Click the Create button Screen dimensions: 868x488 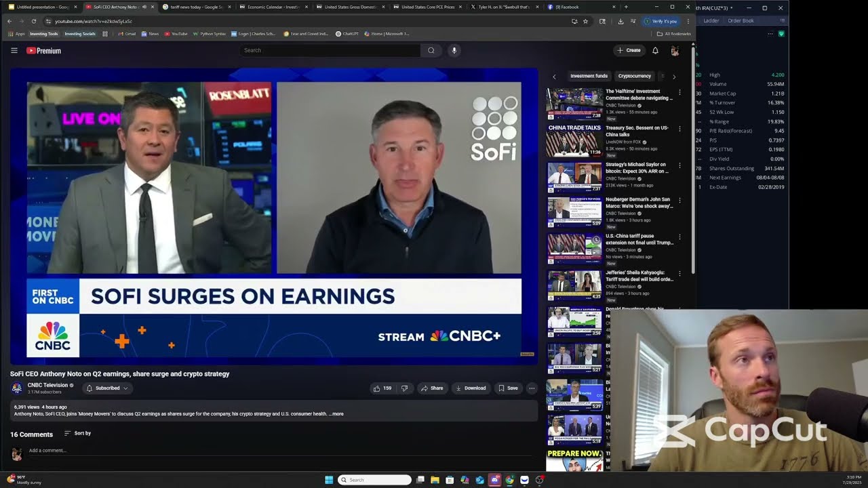click(629, 50)
